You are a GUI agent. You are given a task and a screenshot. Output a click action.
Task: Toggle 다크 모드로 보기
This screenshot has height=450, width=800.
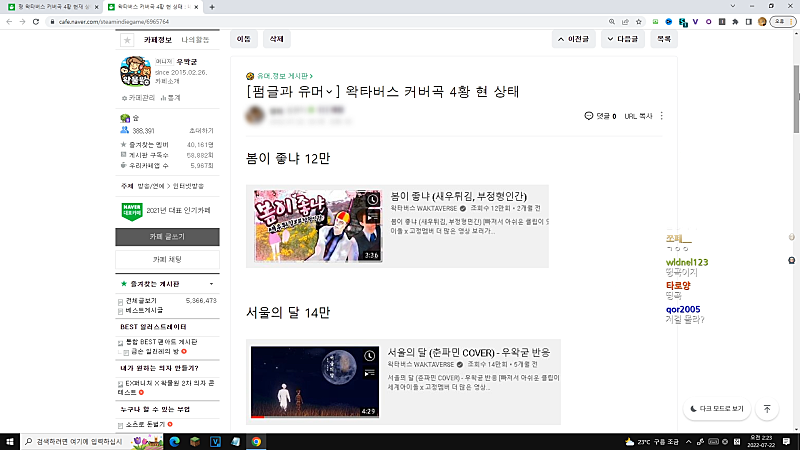click(717, 409)
